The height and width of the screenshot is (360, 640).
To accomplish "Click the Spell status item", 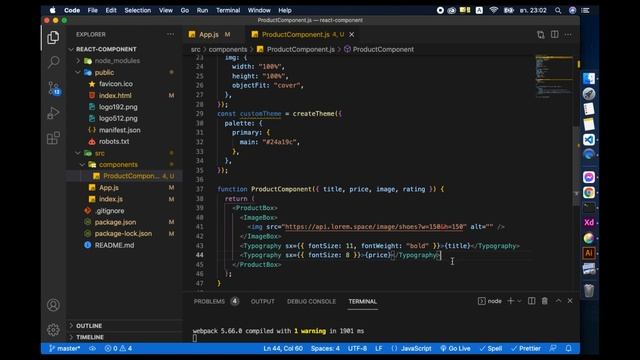I will click(491, 348).
